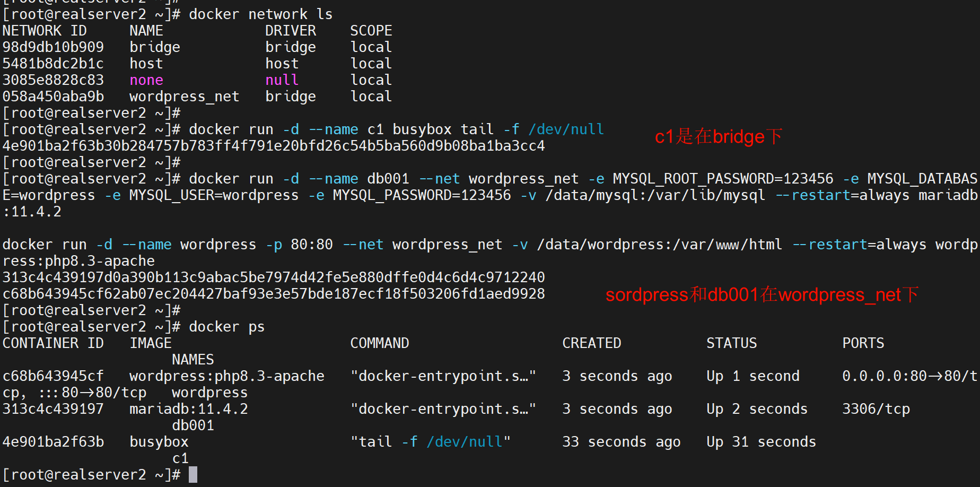Select network ID 98d9db10b909
The height and width of the screenshot is (487, 980).
click(x=53, y=47)
